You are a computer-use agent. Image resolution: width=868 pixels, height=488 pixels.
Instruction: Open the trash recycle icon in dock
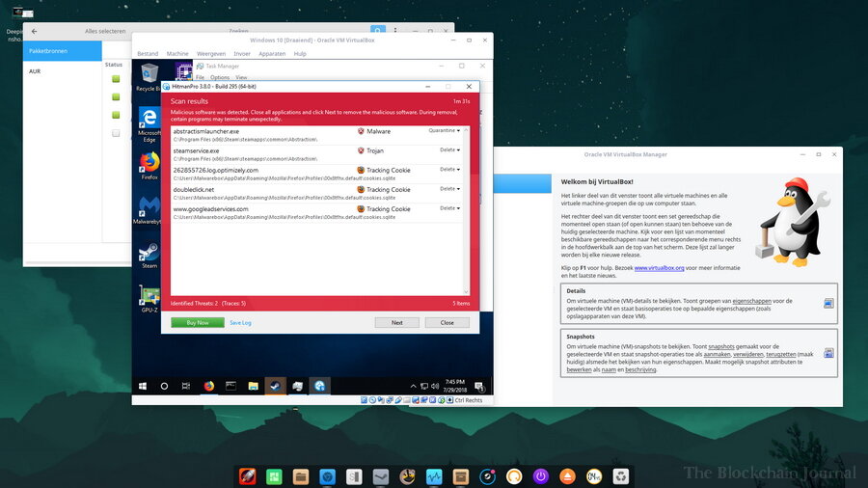coord(620,475)
